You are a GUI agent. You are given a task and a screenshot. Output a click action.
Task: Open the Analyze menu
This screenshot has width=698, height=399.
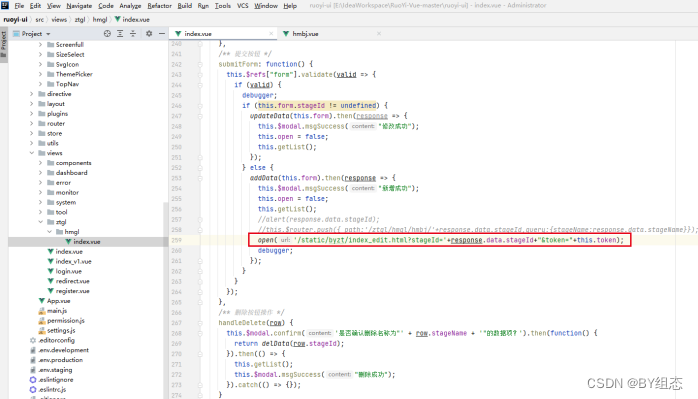(x=130, y=6)
